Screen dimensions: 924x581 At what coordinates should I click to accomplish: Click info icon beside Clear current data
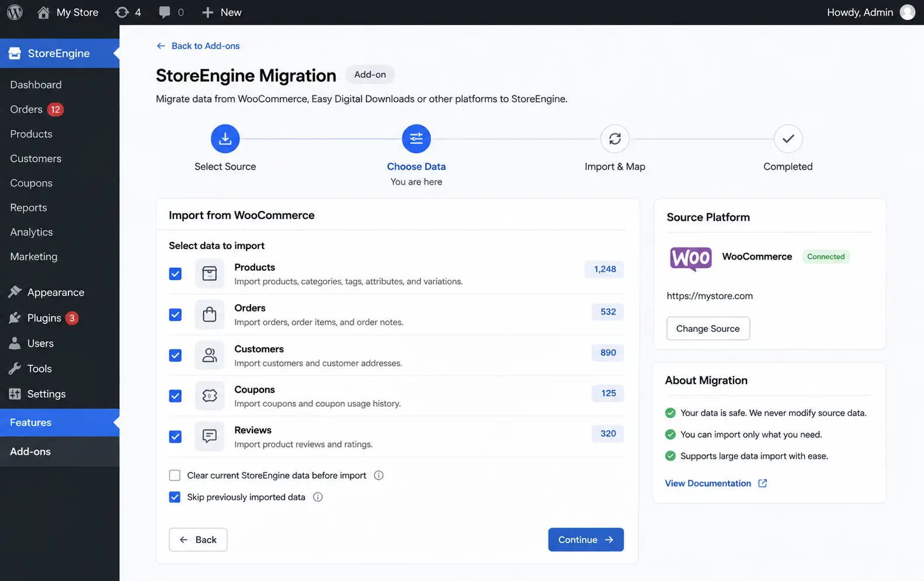(378, 475)
